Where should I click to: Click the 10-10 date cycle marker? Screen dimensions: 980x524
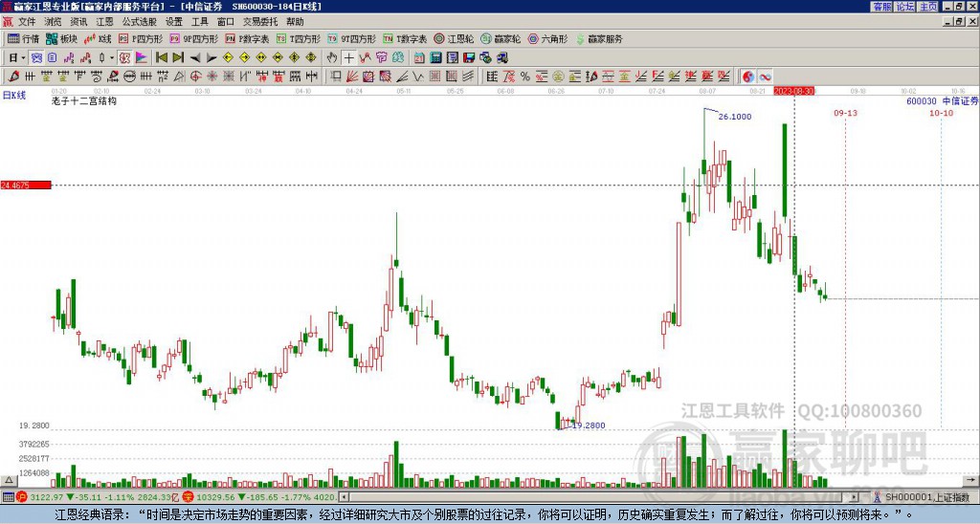tap(942, 113)
